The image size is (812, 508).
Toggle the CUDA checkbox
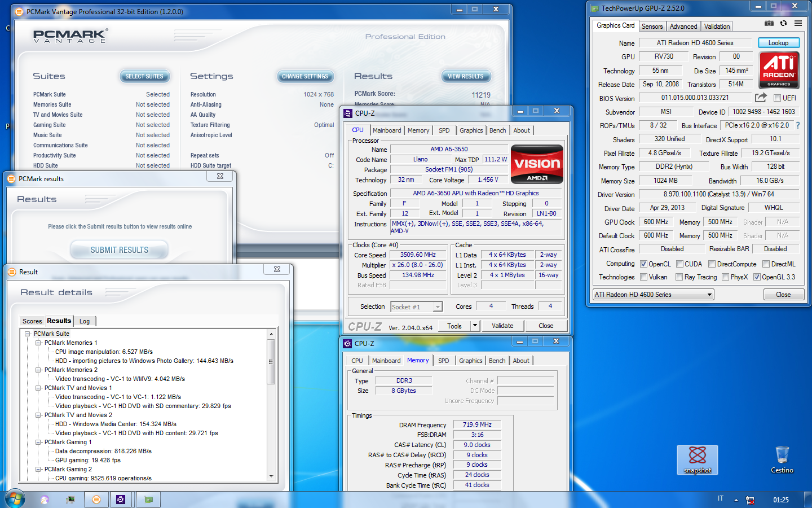[679, 264]
